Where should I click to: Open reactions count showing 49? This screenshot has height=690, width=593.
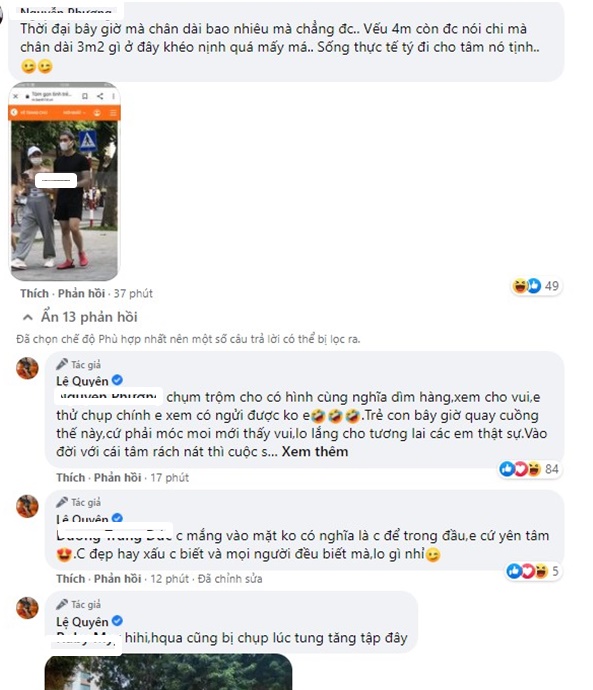536,286
